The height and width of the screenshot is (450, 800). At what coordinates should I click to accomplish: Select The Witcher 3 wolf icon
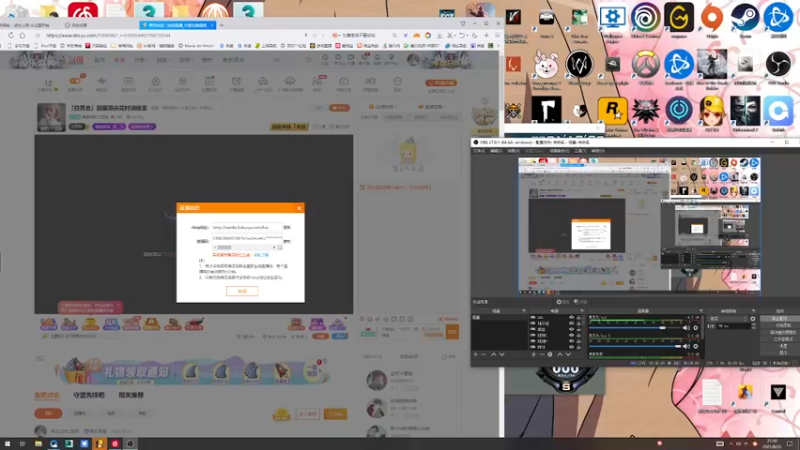(x=645, y=110)
